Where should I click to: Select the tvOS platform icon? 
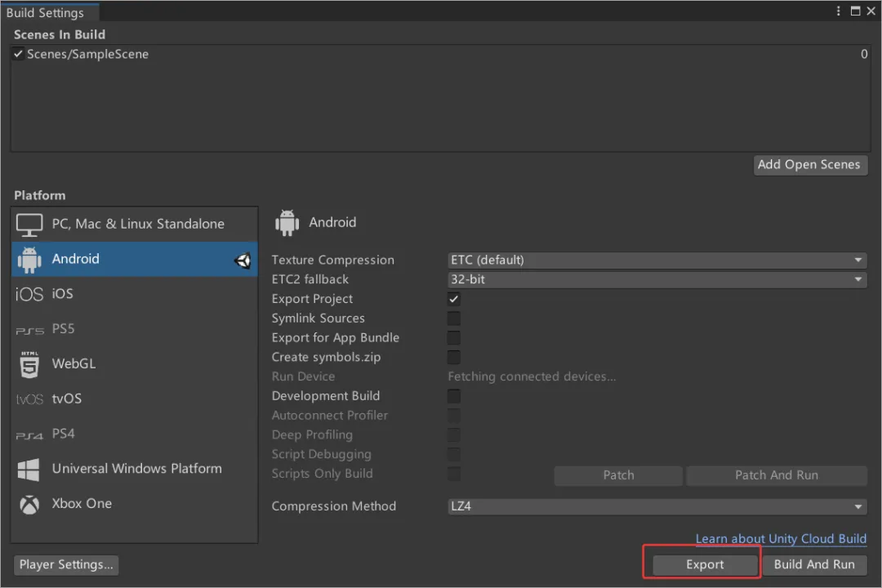pos(29,399)
